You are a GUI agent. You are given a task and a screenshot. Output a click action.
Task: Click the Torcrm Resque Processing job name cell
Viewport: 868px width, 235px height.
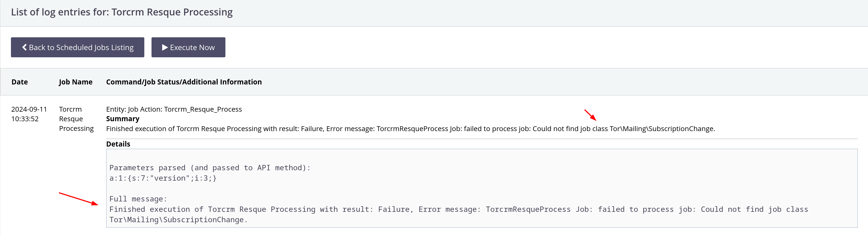point(76,119)
